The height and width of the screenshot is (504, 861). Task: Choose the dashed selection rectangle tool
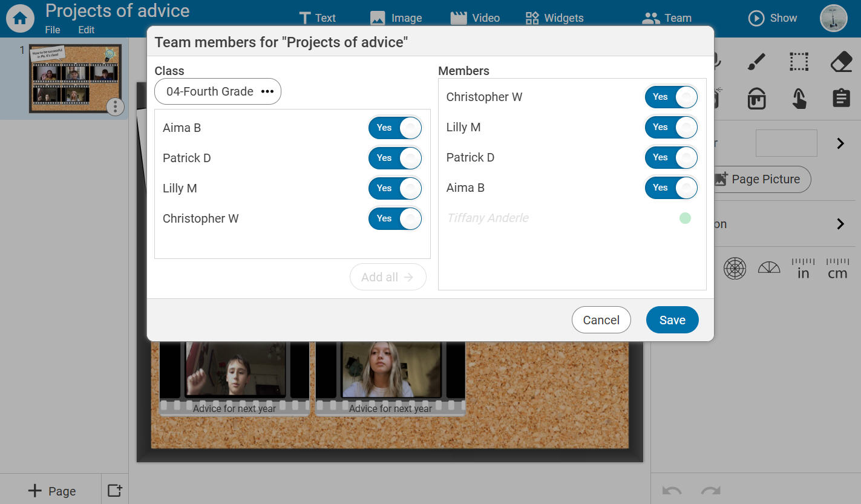799,62
